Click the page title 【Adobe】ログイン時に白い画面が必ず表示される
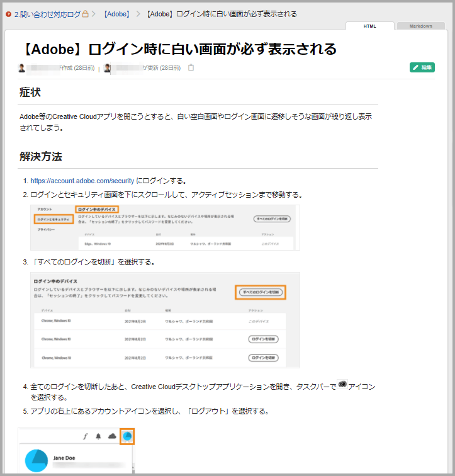455x476 pixels. pyautogui.click(x=179, y=49)
